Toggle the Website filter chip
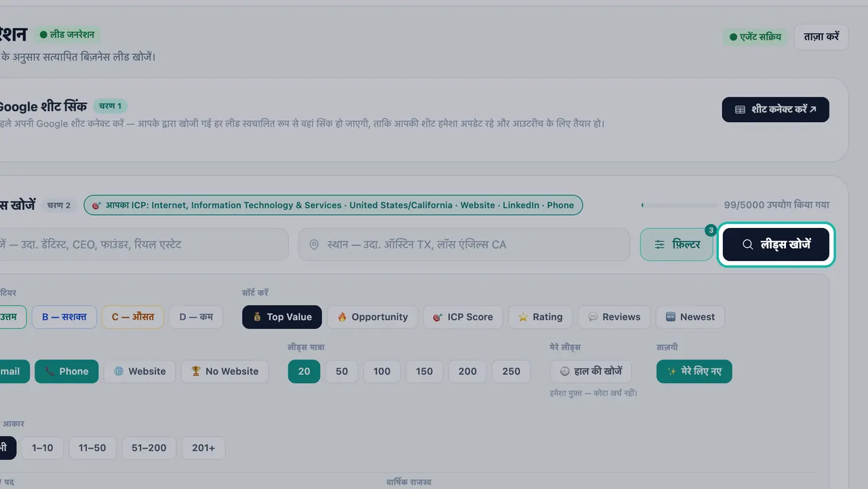Viewport: 868px width, 489px height. point(140,371)
